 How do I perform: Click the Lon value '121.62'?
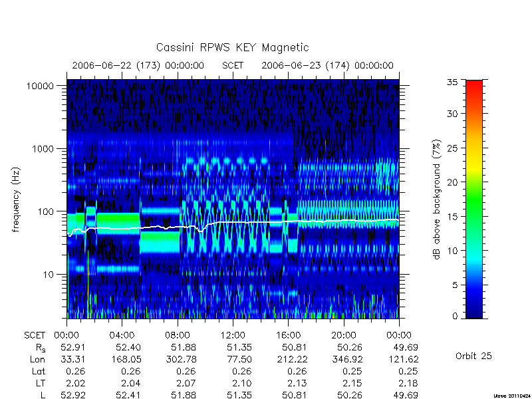(403, 359)
